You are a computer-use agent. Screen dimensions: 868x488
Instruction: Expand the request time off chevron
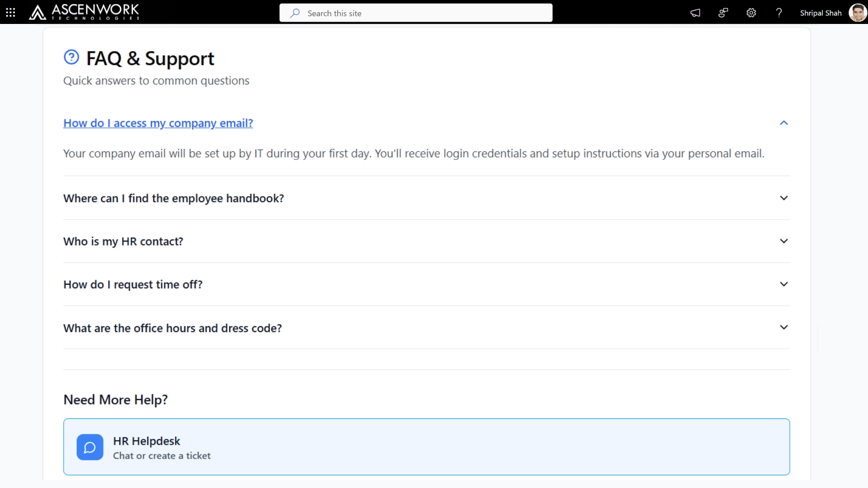[783, 284]
